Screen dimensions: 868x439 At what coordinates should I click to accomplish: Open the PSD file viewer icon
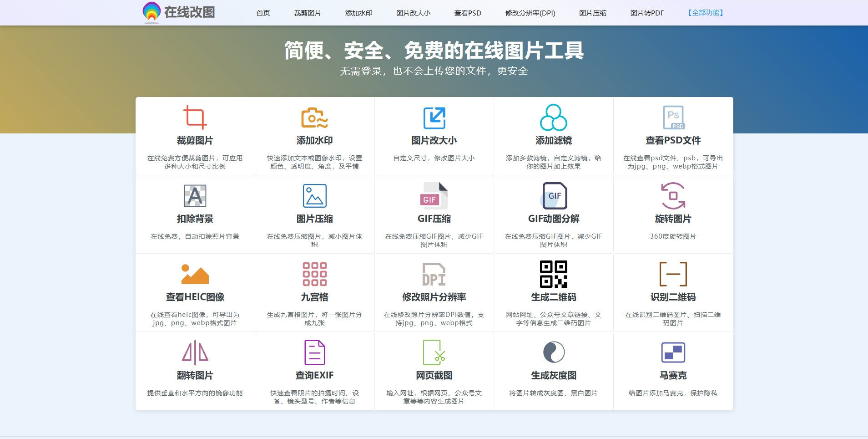point(673,117)
